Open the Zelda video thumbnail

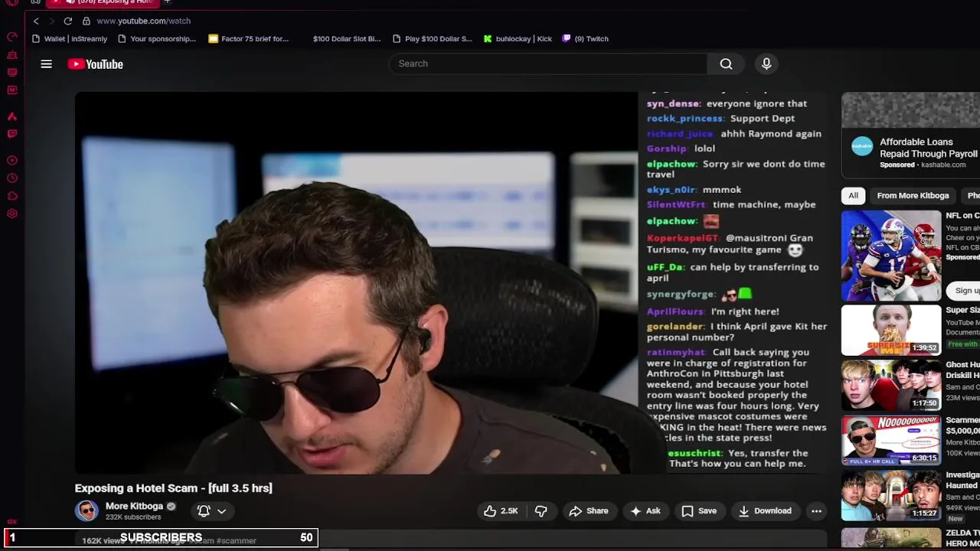[x=891, y=538]
